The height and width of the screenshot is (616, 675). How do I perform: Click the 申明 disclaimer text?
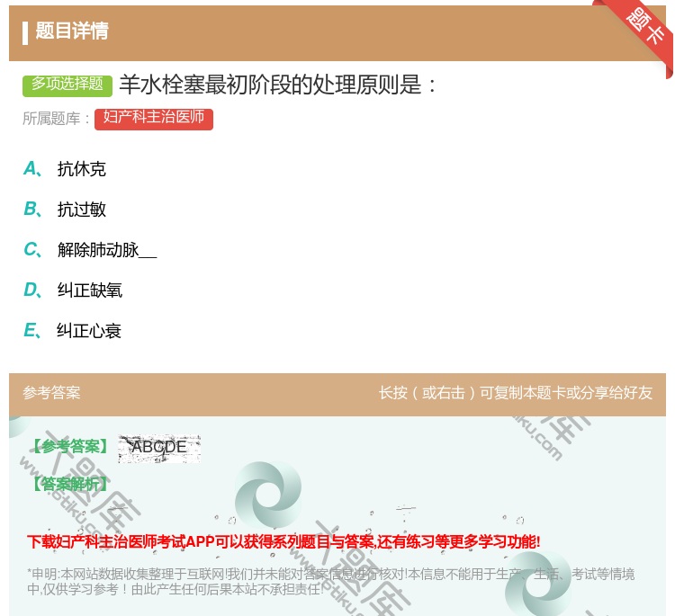click(x=330, y=581)
